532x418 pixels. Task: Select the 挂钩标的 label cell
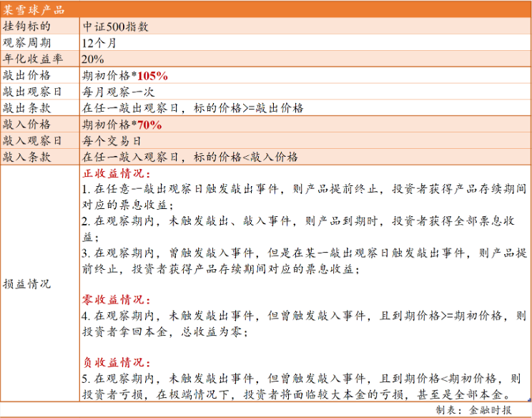click(40, 26)
